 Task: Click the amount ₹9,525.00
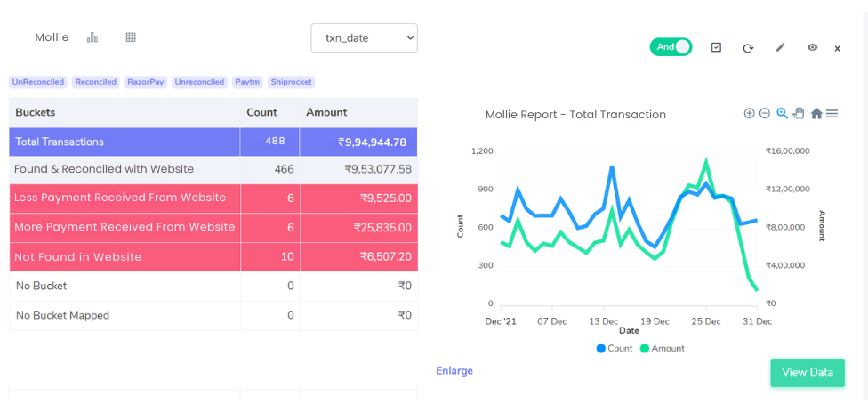386,198
